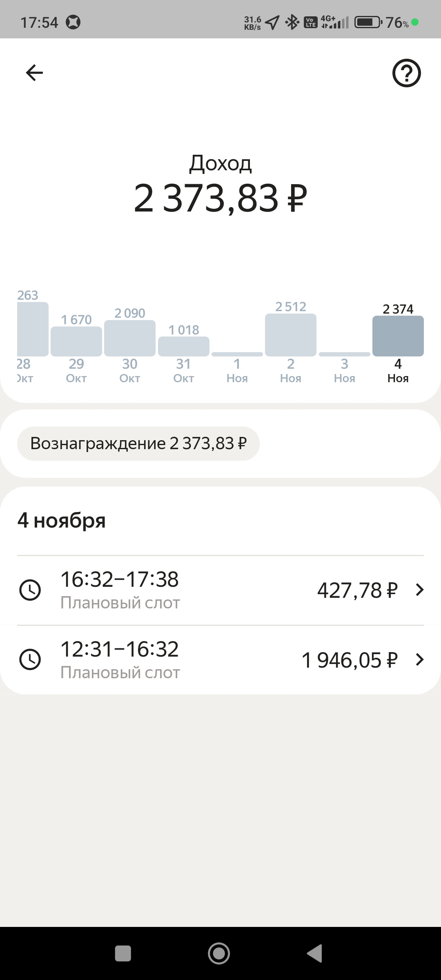Expand the 1 946,05 ₽ slot chevron

click(x=419, y=660)
